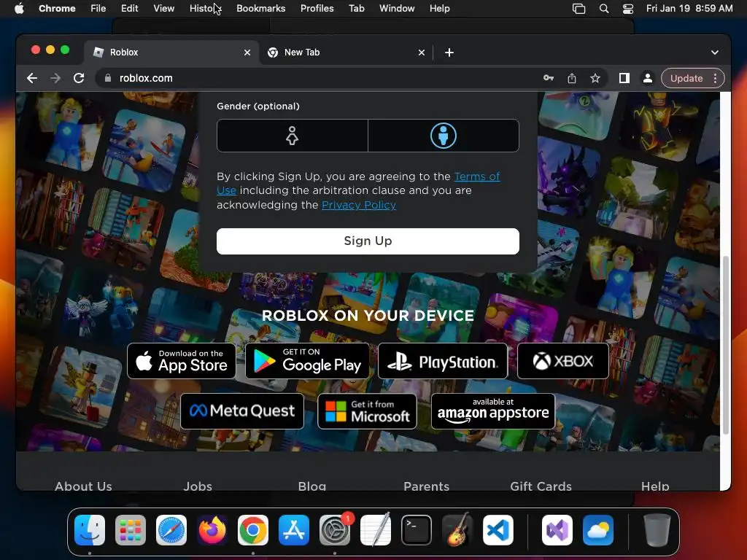Open the Jobs footer link

click(198, 486)
